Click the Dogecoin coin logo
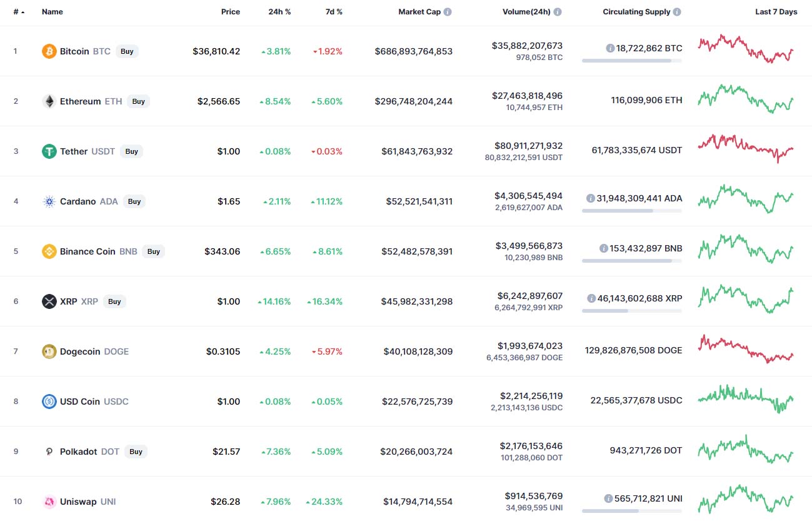812x521 pixels. [49, 352]
